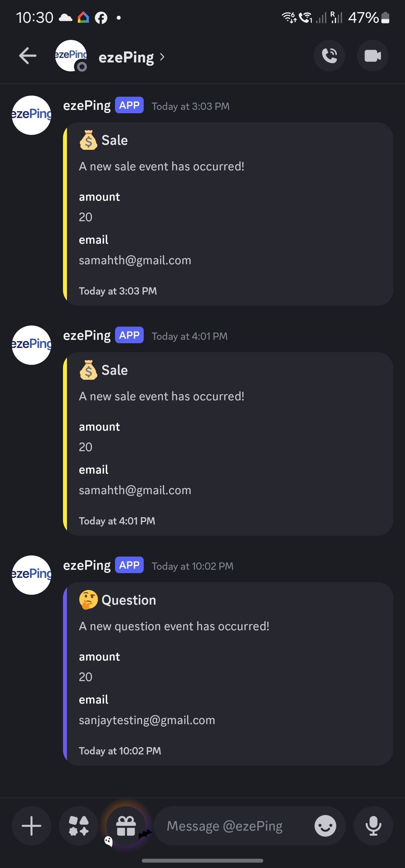Tap ezePing avatar on 3:03 PM message

click(31, 115)
